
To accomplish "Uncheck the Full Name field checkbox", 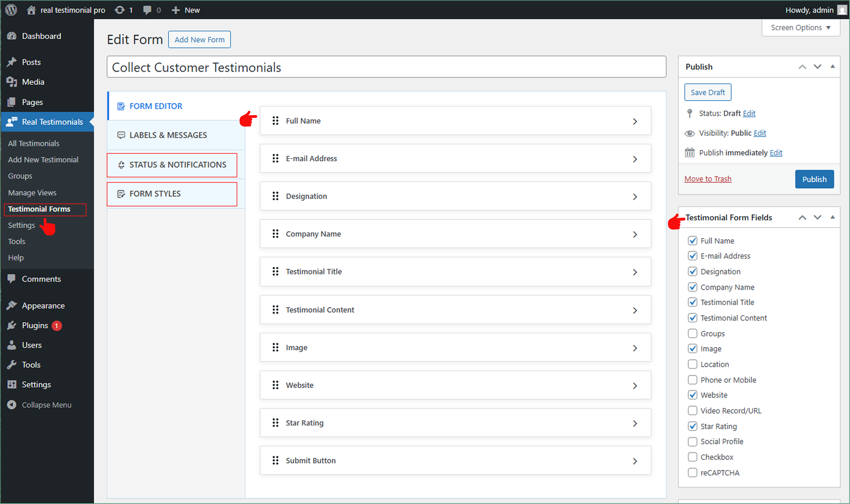I will [x=693, y=241].
